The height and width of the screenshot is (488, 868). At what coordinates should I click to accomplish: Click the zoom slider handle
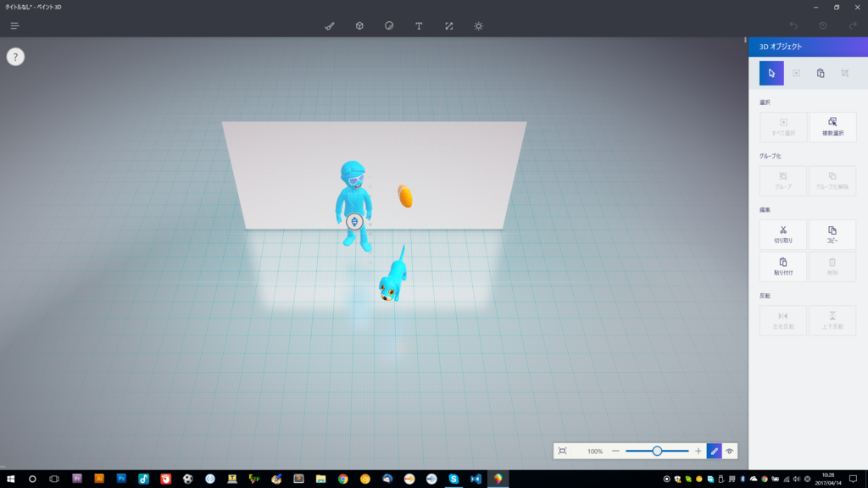[657, 451]
